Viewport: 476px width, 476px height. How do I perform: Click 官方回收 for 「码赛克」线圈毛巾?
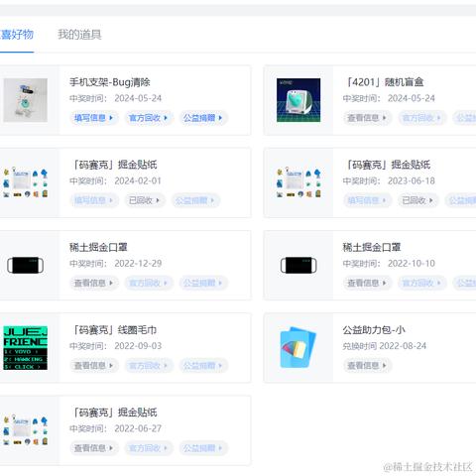point(149,366)
